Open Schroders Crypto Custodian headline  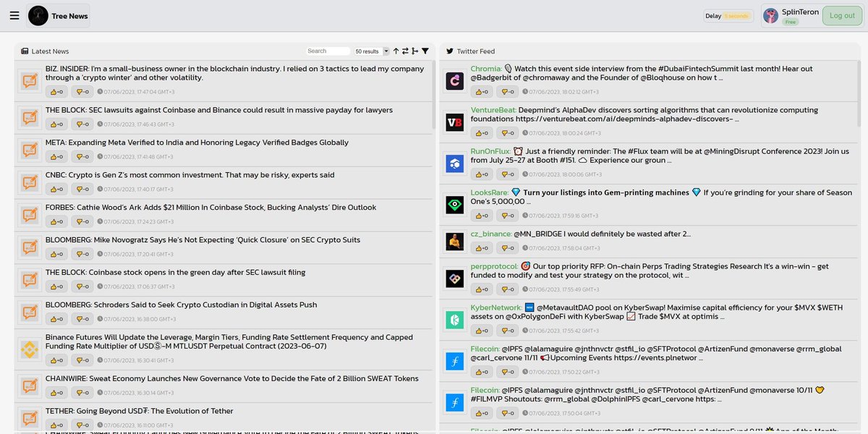pos(181,305)
